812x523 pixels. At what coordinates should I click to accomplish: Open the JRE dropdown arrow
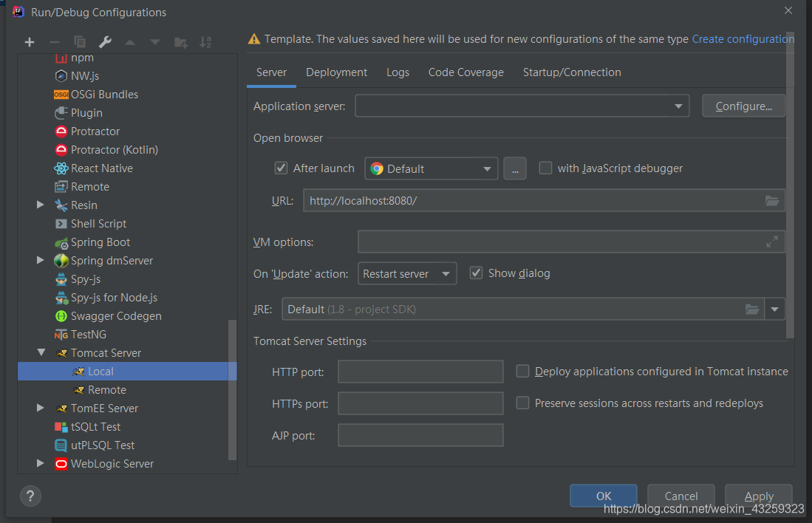point(775,310)
